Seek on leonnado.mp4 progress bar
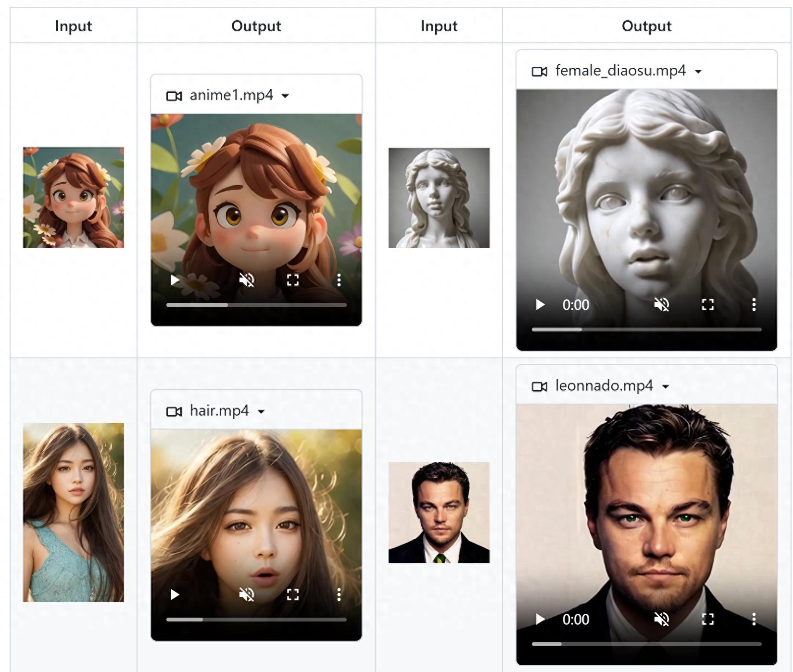The width and height of the screenshot is (793, 672). [647, 644]
